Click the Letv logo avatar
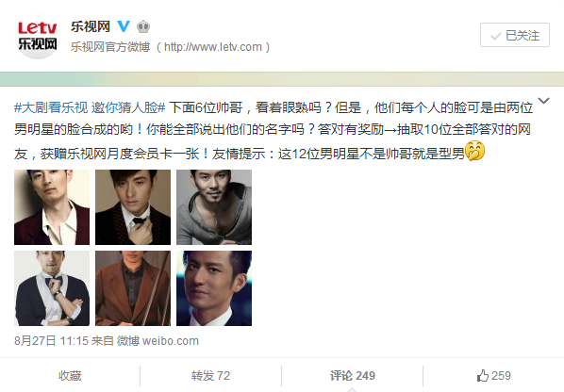 [x=38, y=37]
